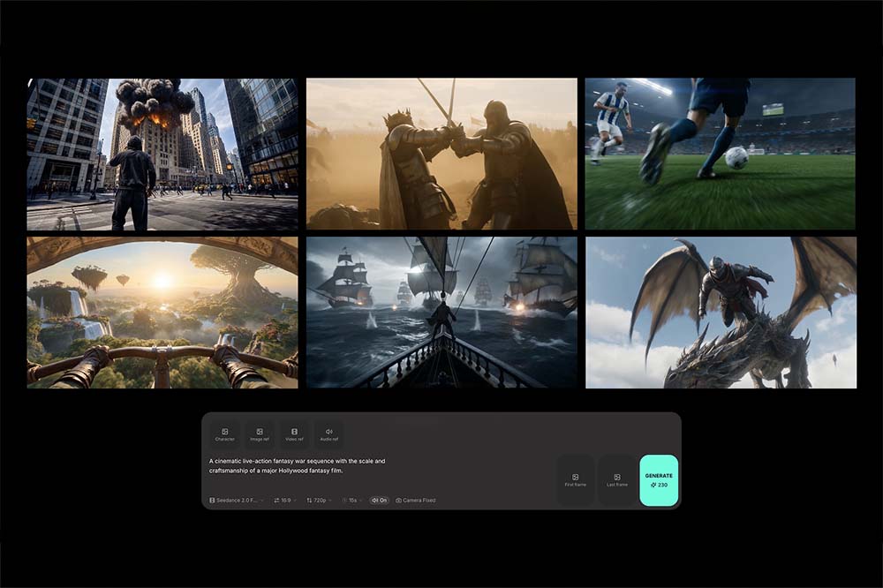Open the 720p resolution dropdown

[319, 500]
